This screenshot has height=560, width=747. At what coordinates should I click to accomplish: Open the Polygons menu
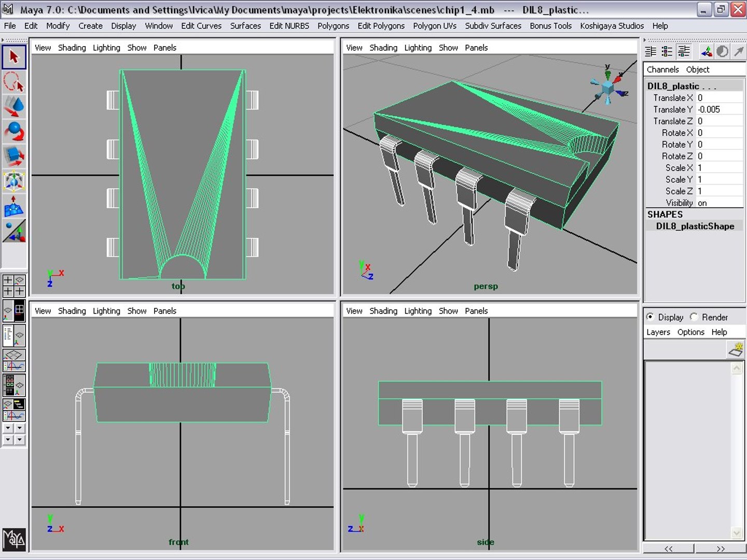333,26
